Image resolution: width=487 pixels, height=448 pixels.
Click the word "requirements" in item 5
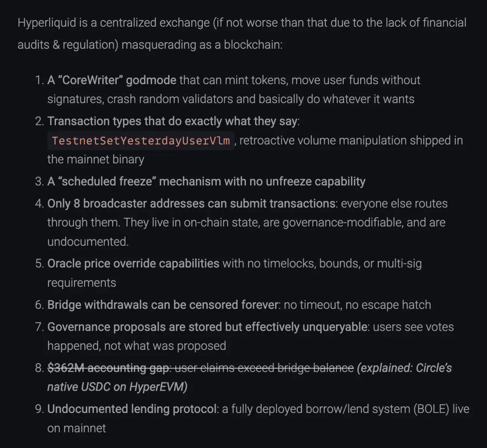tap(82, 283)
